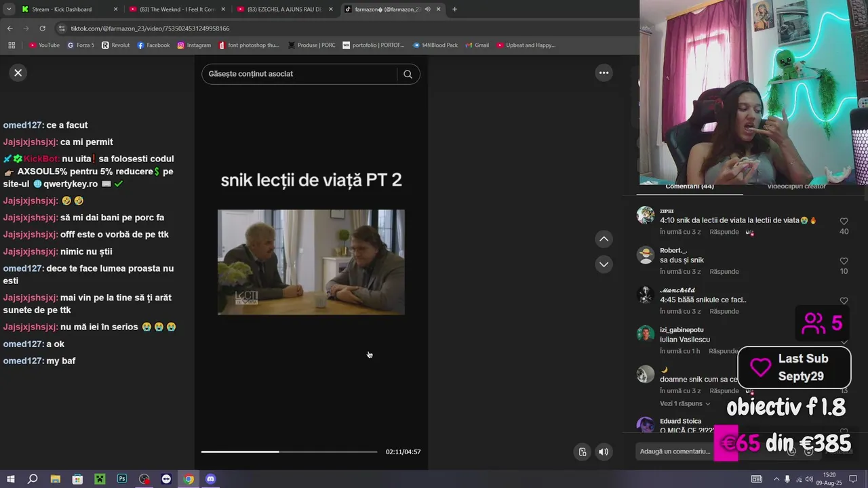This screenshot has height=488, width=868.
Task: View site information icon in address bar
Action: click(62, 28)
